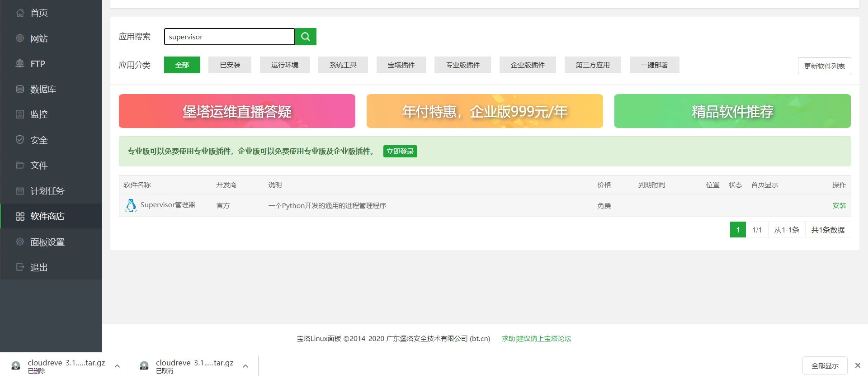Click the 应用搜索 input field

(x=230, y=37)
